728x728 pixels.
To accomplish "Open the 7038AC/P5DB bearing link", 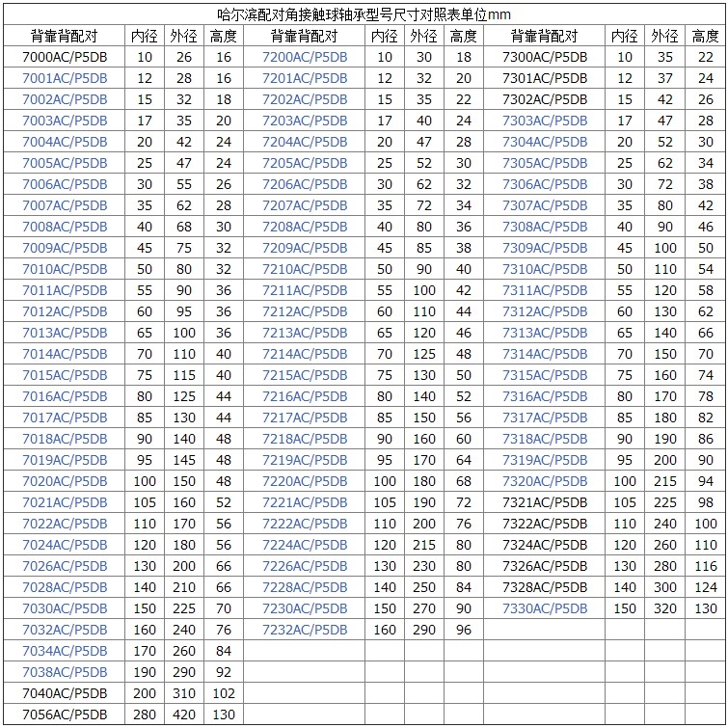I will click(65, 672).
